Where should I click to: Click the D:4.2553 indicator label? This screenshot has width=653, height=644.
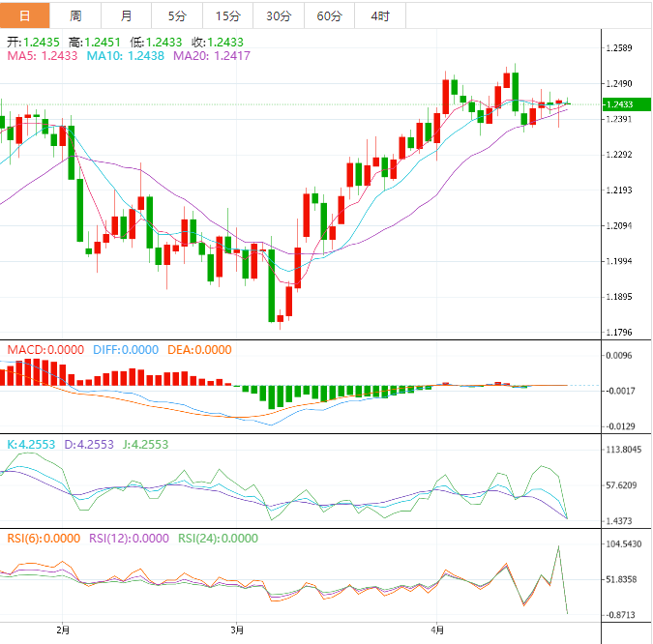89,445
